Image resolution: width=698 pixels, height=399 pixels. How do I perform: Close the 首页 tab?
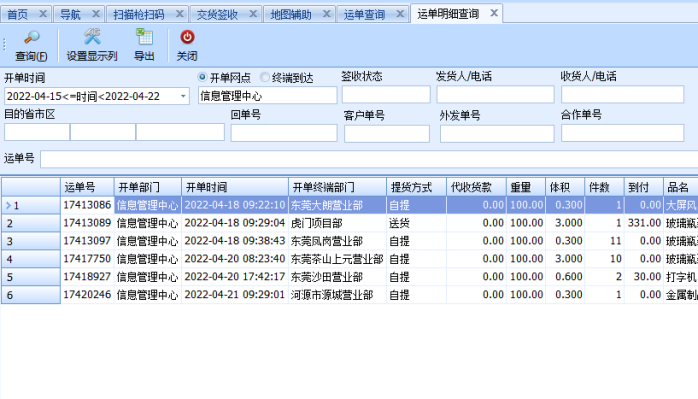43,14
